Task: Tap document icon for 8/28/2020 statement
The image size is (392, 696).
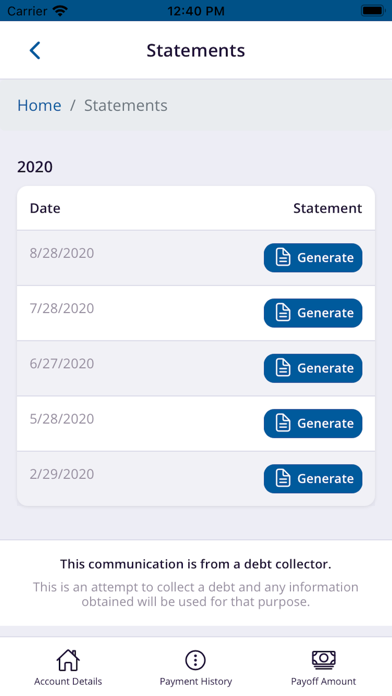Action: tap(283, 257)
